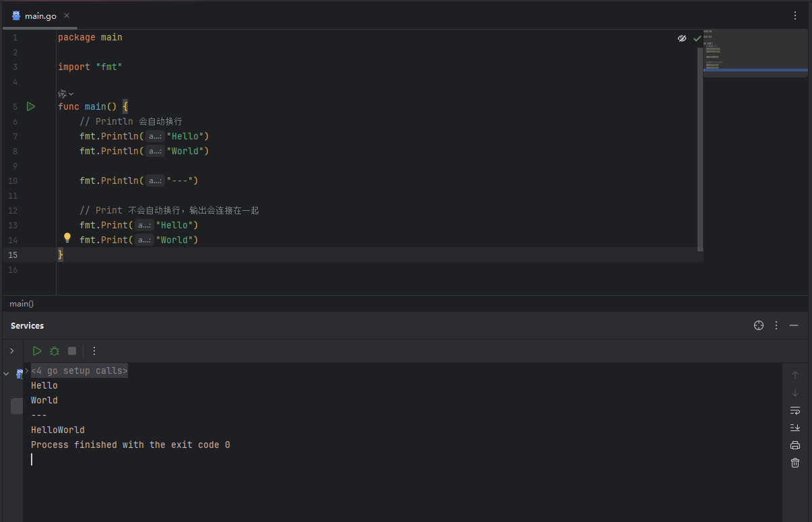Click the editor vertical scrollbar
812x522 pixels.
700,148
